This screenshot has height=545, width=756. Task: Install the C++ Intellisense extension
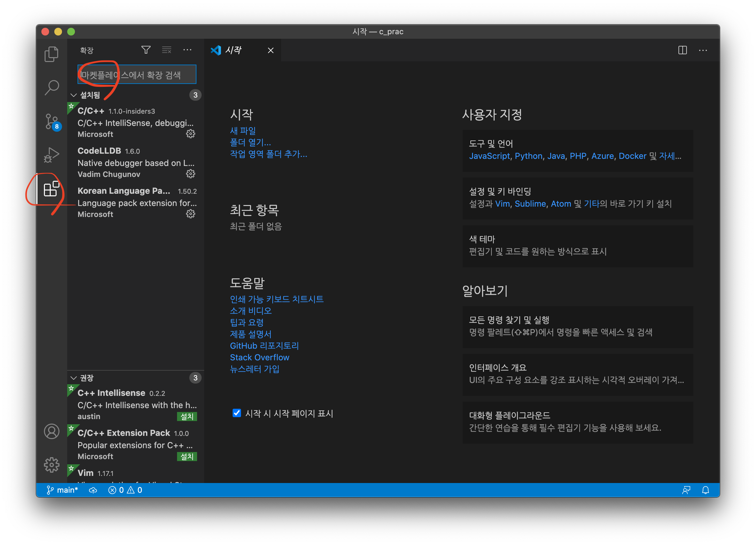[x=187, y=416]
